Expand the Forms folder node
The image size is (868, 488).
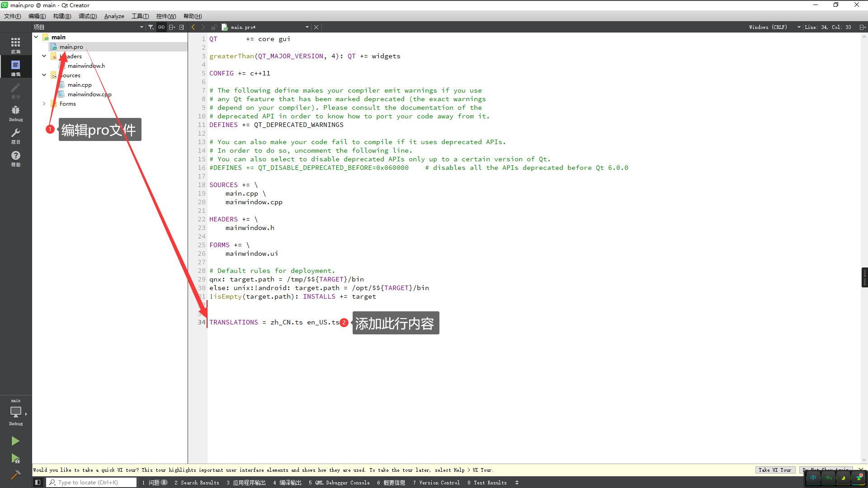point(44,103)
